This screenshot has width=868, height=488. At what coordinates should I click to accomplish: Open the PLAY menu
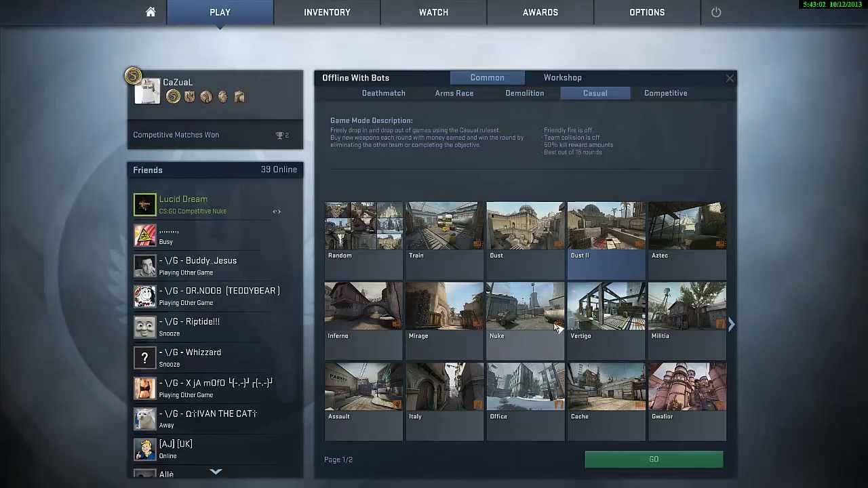[x=220, y=12]
